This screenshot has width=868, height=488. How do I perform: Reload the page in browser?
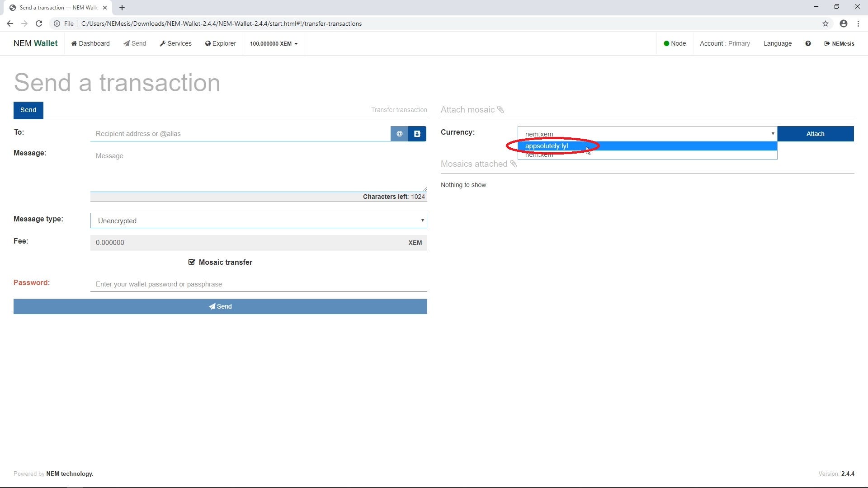tap(39, 23)
